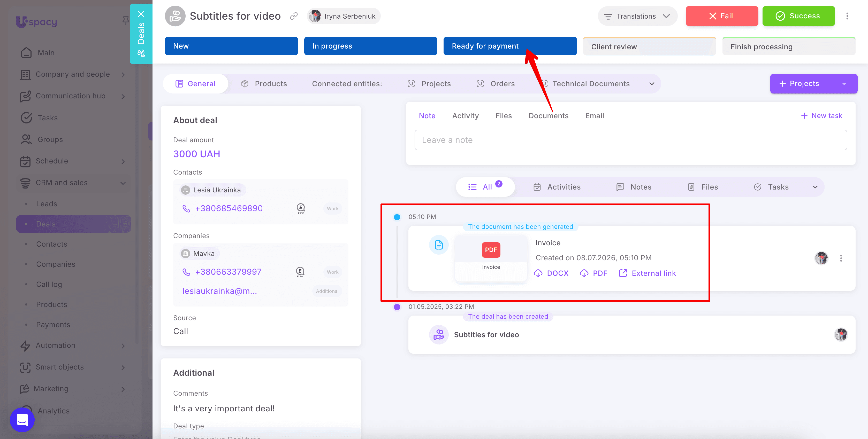Viewport: 868px width, 439px height.
Task: Download the invoice as DOCX
Action: [x=551, y=273]
